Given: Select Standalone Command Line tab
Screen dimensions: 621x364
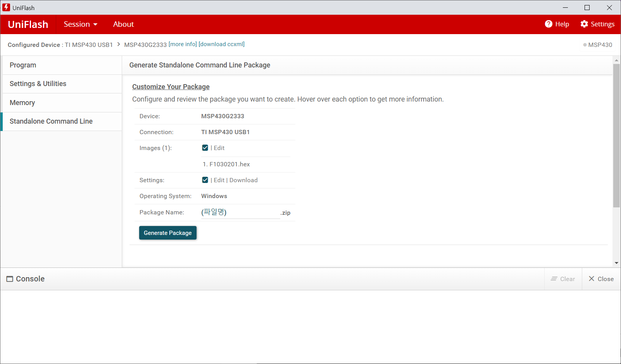Looking at the screenshot, I should 62,121.
